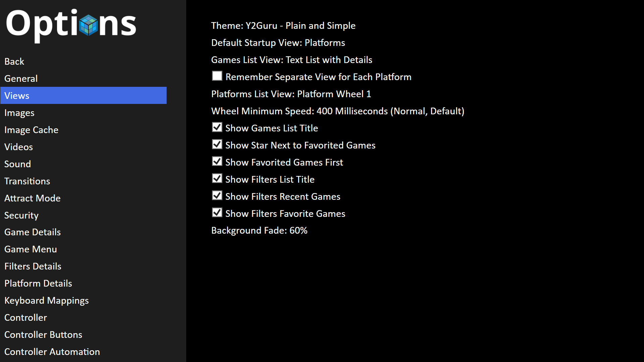
Task: Uncheck Show Filters List Title checkbox
Action: tap(217, 179)
